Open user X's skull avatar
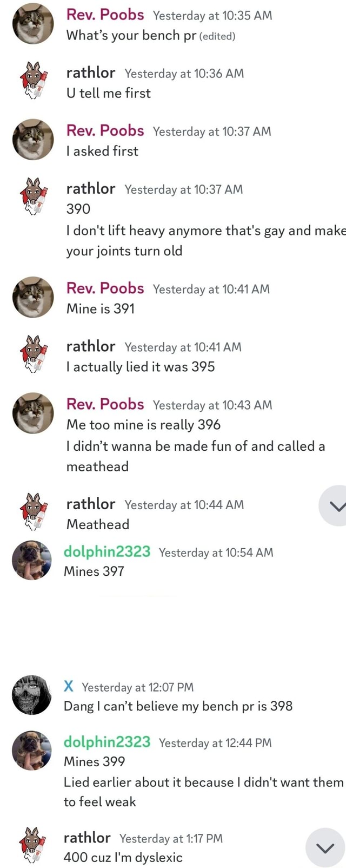The image size is (346, 868). 31,695
